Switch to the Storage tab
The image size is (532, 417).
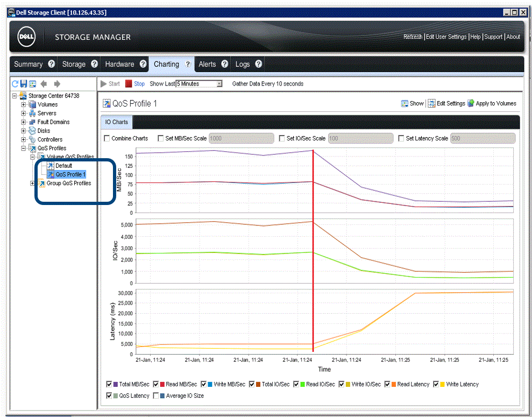[x=74, y=64]
